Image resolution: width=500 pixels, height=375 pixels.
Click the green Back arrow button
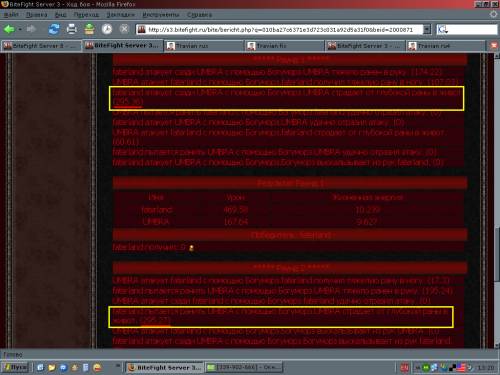[9, 29]
